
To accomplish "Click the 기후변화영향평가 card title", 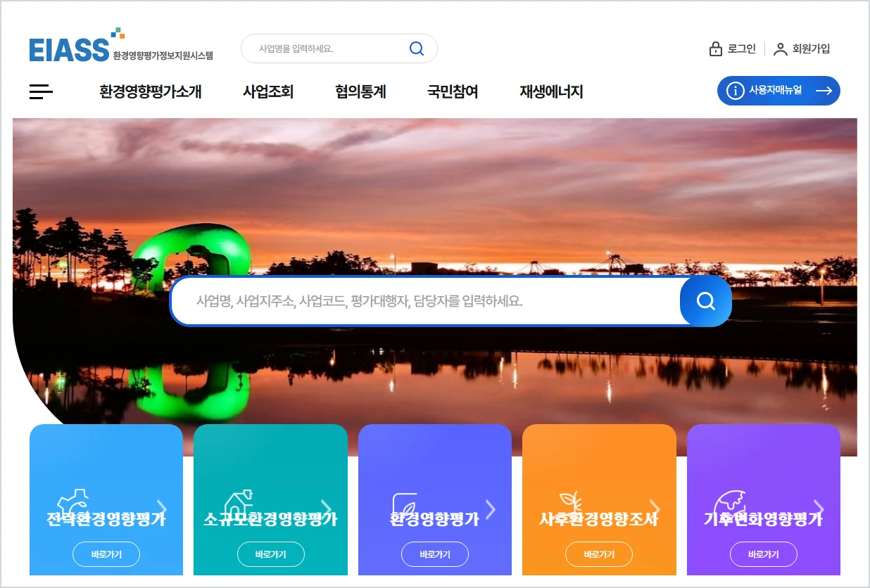I will click(764, 520).
